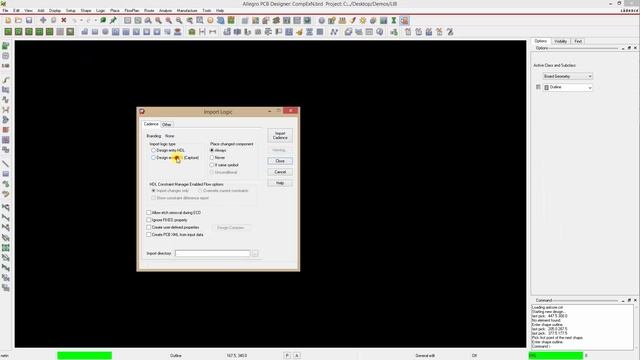Close the Options panel with its X
The image size is (640, 360).
(x=635, y=48)
